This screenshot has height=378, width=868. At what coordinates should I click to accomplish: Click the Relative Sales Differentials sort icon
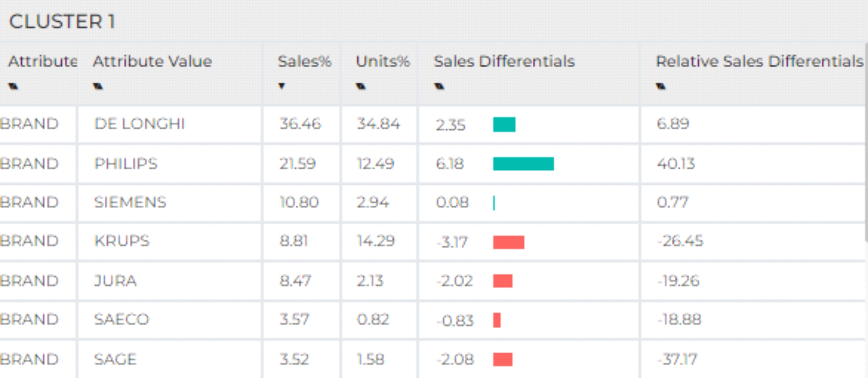tap(660, 86)
